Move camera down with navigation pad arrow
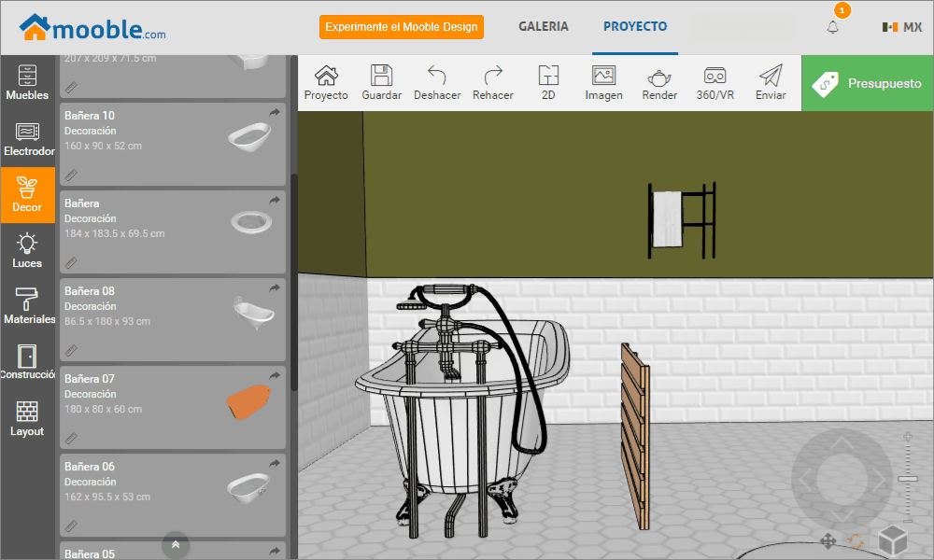Viewport: 934px width, 560px height. [x=842, y=515]
